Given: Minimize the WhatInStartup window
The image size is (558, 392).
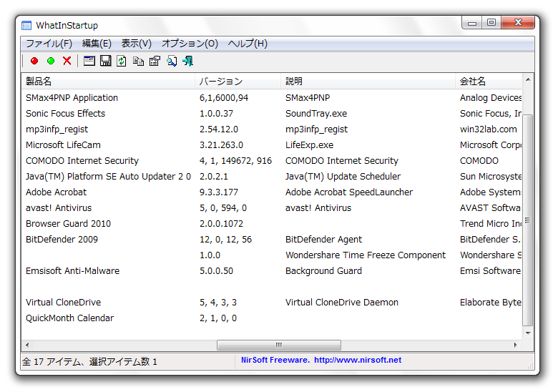Looking at the screenshot, I should [472, 23].
